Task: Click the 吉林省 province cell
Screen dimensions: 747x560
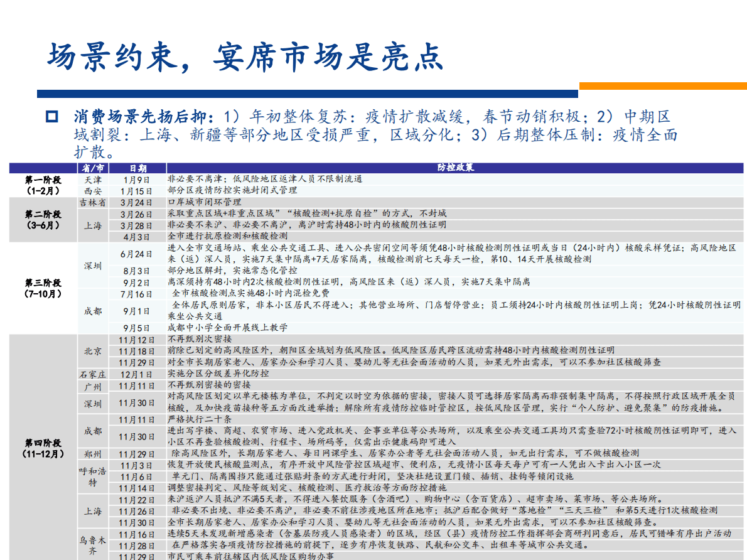Action: (93, 202)
